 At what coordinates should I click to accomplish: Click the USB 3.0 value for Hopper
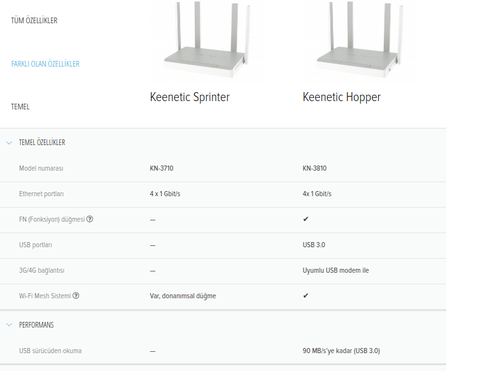pyautogui.click(x=314, y=245)
